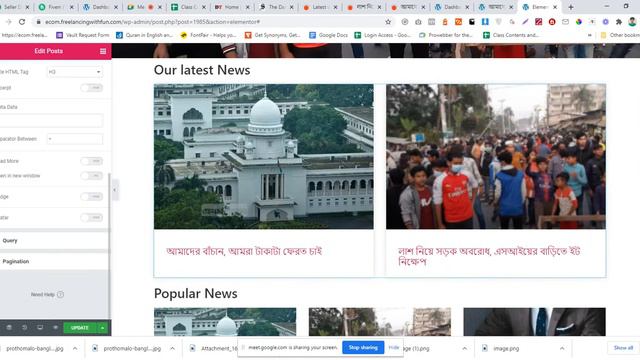Expand the Query section

(x=54, y=241)
